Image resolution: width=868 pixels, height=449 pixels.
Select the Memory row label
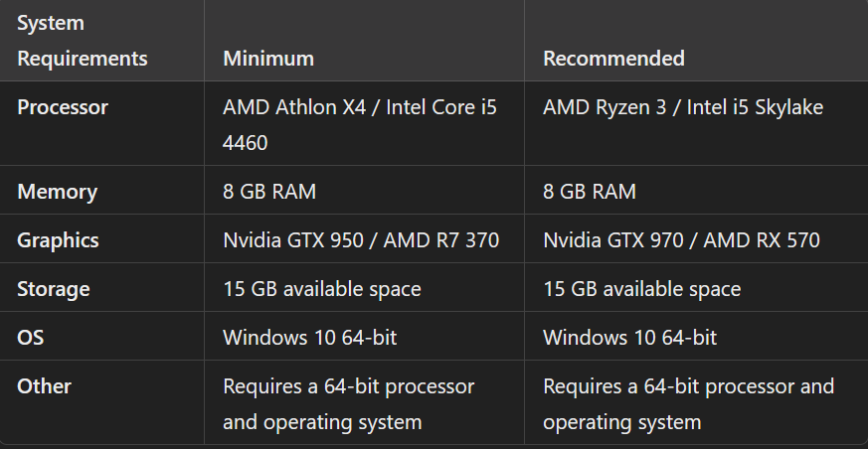[57, 192]
